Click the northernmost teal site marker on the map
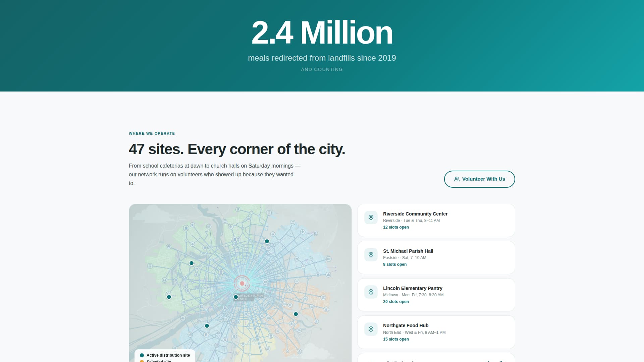This screenshot has height=362, width=644. (x=267, y=241)
